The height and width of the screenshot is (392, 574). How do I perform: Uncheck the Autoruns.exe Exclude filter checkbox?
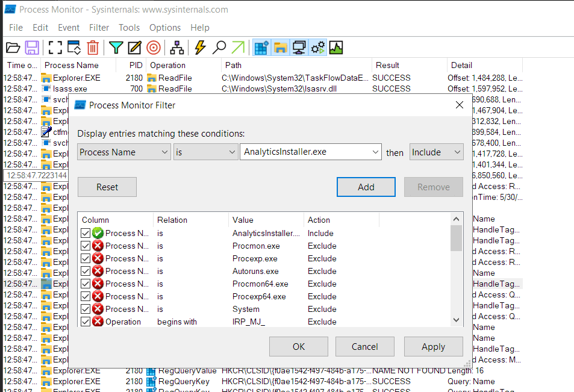coord(86,271)
